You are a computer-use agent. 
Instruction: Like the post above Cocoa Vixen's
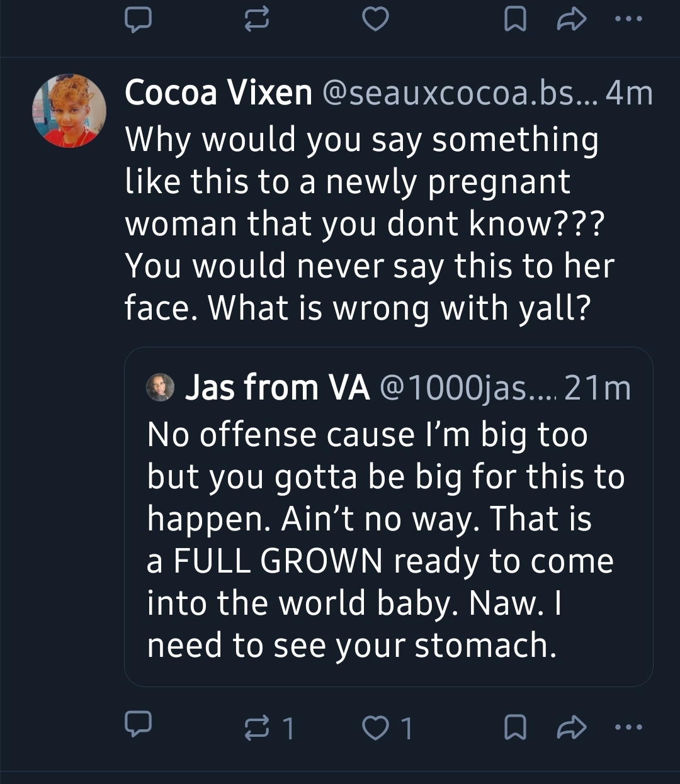[376, 20]
